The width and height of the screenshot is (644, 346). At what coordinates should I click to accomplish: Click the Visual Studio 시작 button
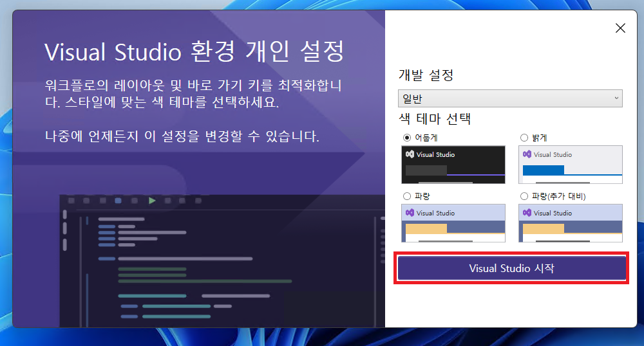(511, 268)
